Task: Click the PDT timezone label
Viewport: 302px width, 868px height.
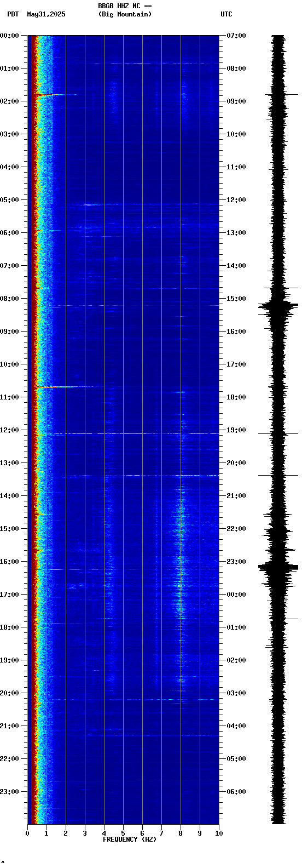Action: point(13,14)
